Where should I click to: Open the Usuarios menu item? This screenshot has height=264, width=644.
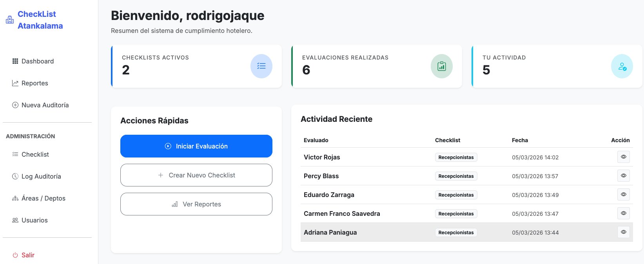pyautogui.click(x=34, y=220)
